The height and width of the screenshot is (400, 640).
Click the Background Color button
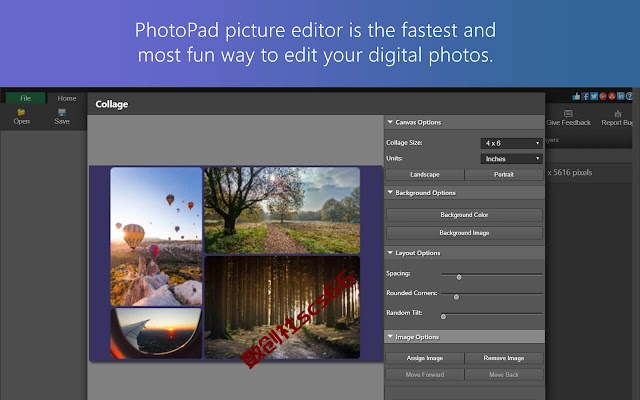pyautogui.click(x=464, y=215)
